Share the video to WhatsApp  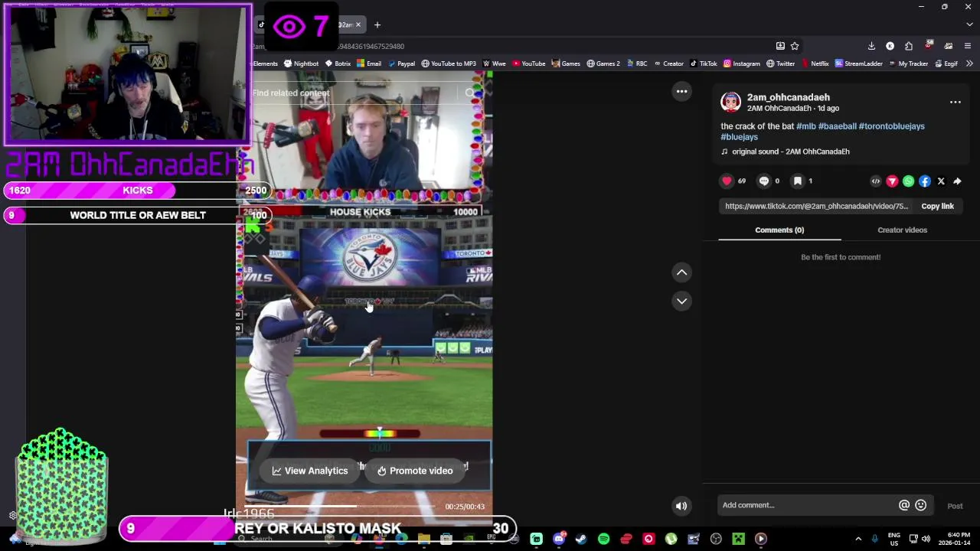(x=908, y=181)
